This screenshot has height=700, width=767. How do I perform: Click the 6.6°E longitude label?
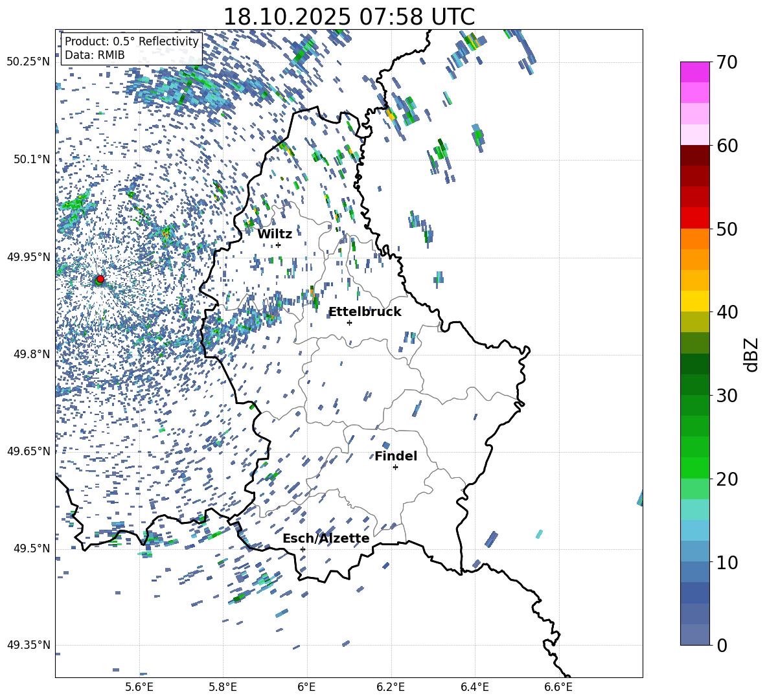[558, 687]
